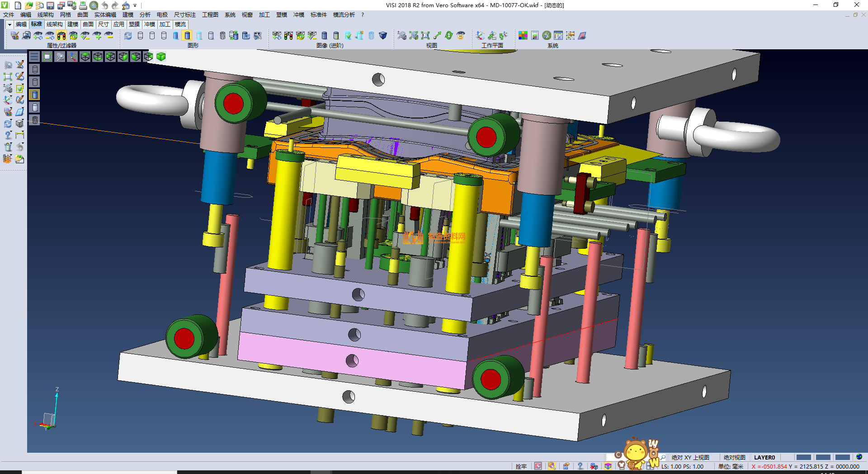The image size is (868, 474).
Task: Click the Open file folder icon
Action: [28, 5]
